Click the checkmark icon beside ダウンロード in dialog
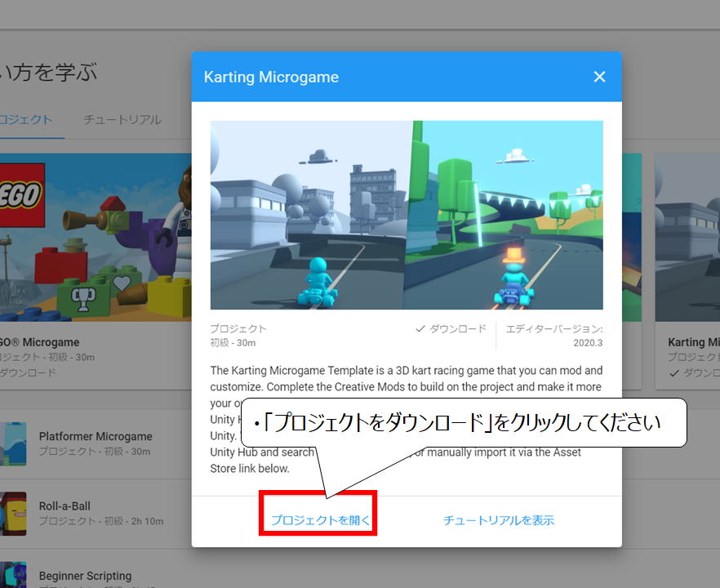This screenshot has width=720, height=588. tap(420, 329)
